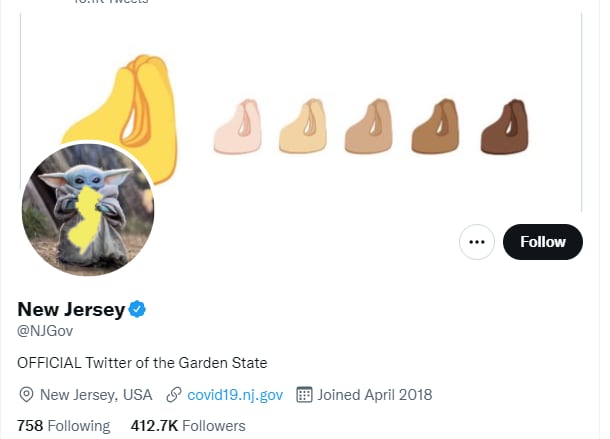The height and width of the screenshot is (439, 610).
Task: Click the location pin icon
Action: point(27,395)
